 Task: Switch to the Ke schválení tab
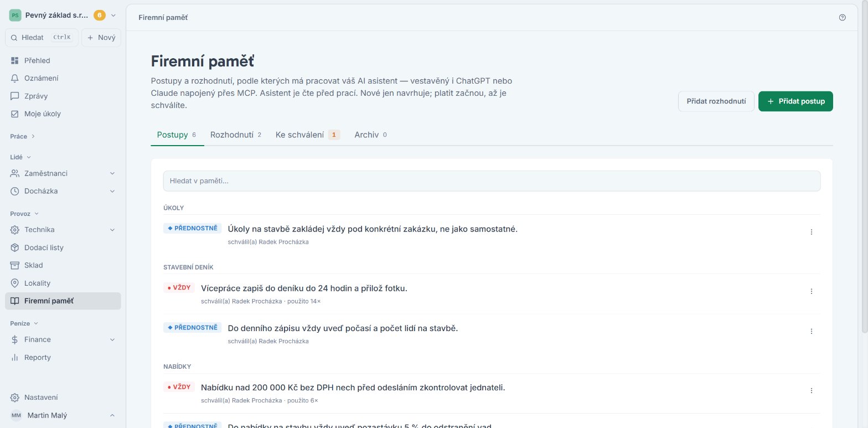307,135
